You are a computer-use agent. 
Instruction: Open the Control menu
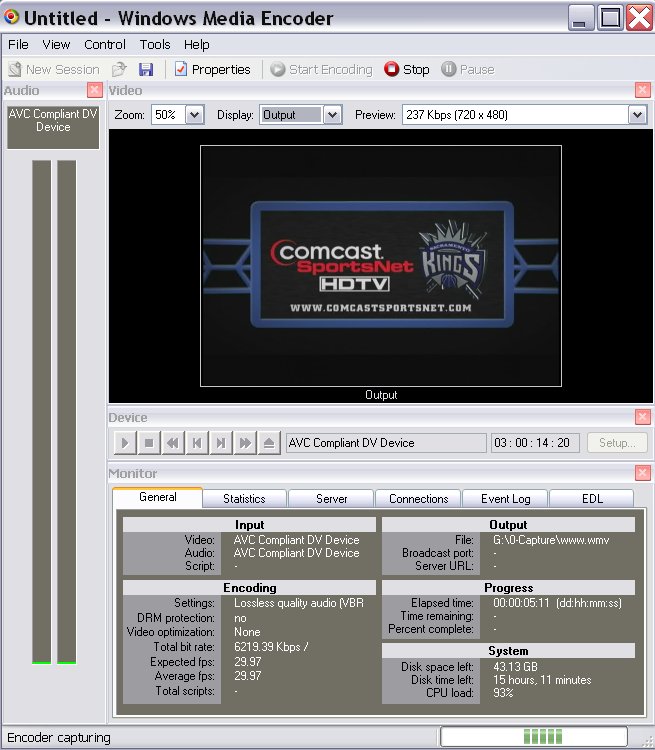click(104, 44)
